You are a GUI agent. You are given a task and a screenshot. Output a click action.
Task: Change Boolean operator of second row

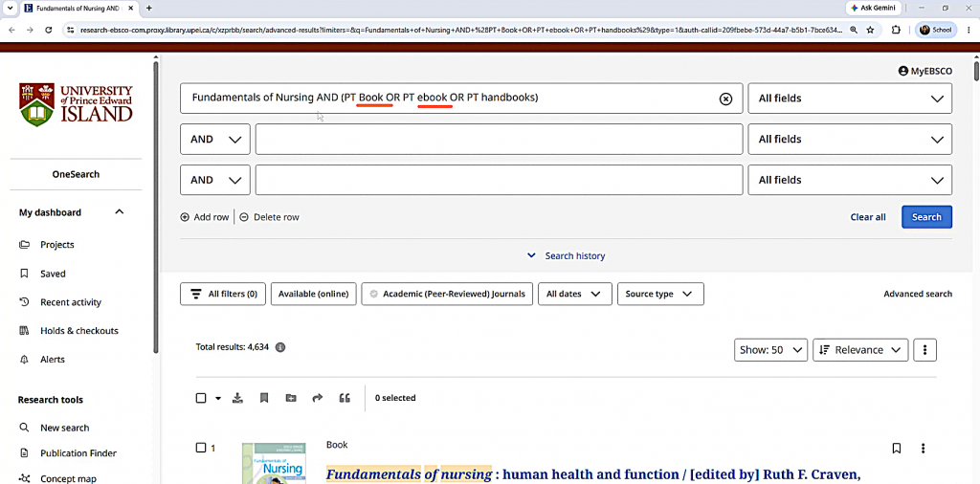(x=215, y=140)
